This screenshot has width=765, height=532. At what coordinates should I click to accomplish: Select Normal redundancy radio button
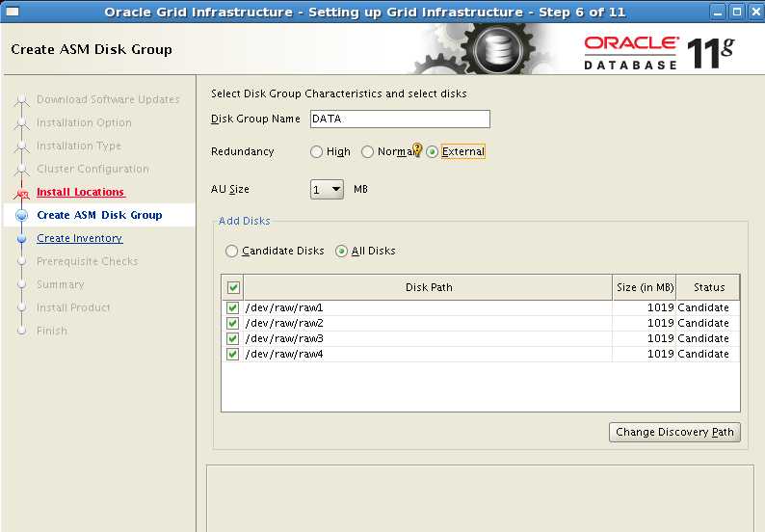367,151
